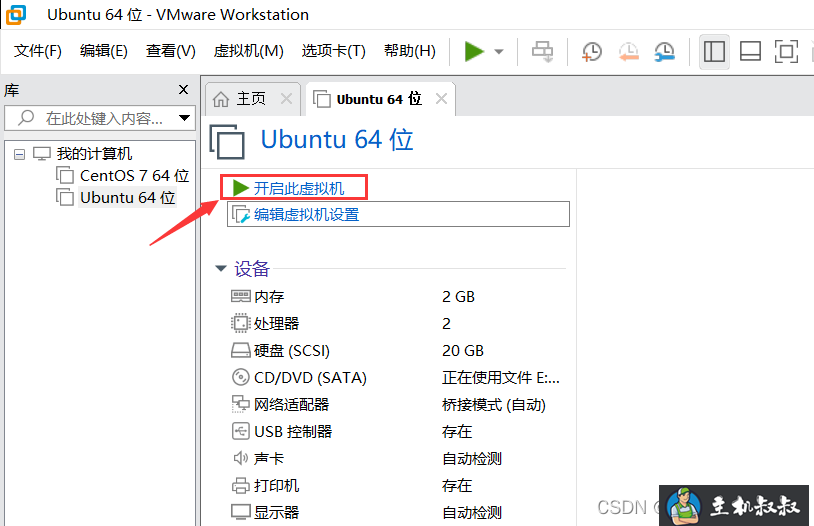The height and width of the screenshot is (526, 814).
Task: Toggle the library sidebar view icon
Action: pos(714,52)
